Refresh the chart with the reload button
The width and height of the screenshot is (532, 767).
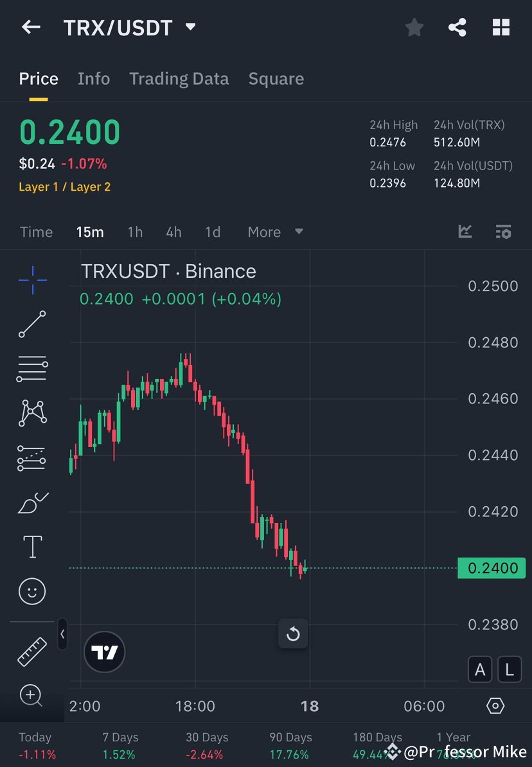(293, 634)
